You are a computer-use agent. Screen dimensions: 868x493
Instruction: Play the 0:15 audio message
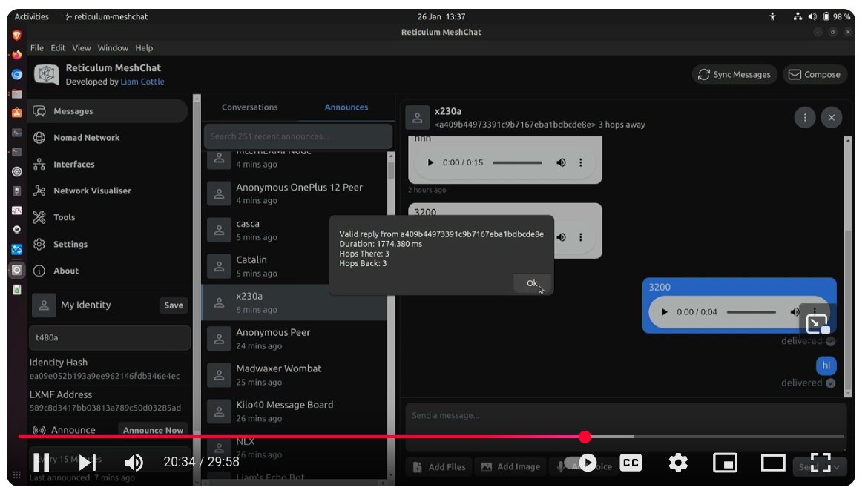[430, 162]
